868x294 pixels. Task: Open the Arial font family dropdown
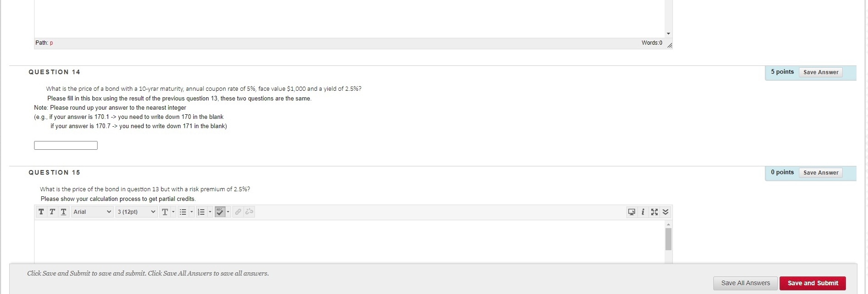pos(92,212)
